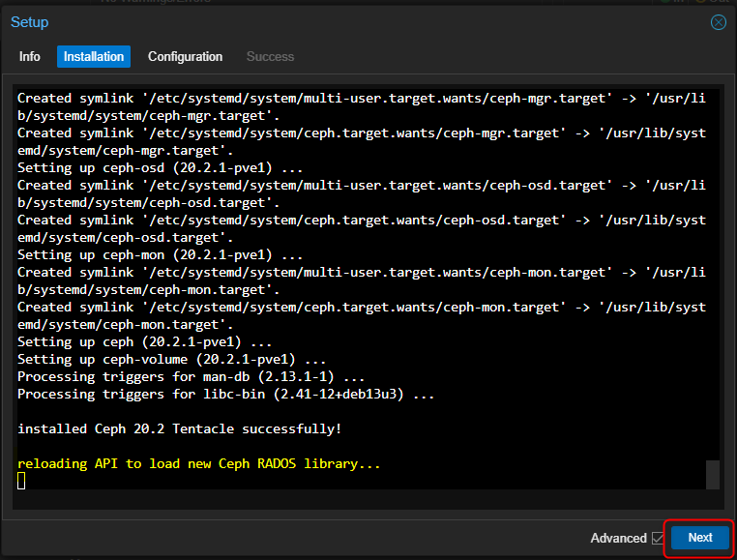Close the Setup dialog
737x560 pixels.
[x=719, y=22]
